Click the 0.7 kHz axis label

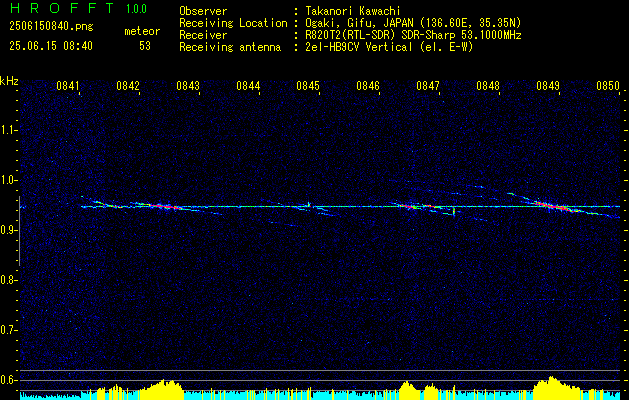click(8, 330)
